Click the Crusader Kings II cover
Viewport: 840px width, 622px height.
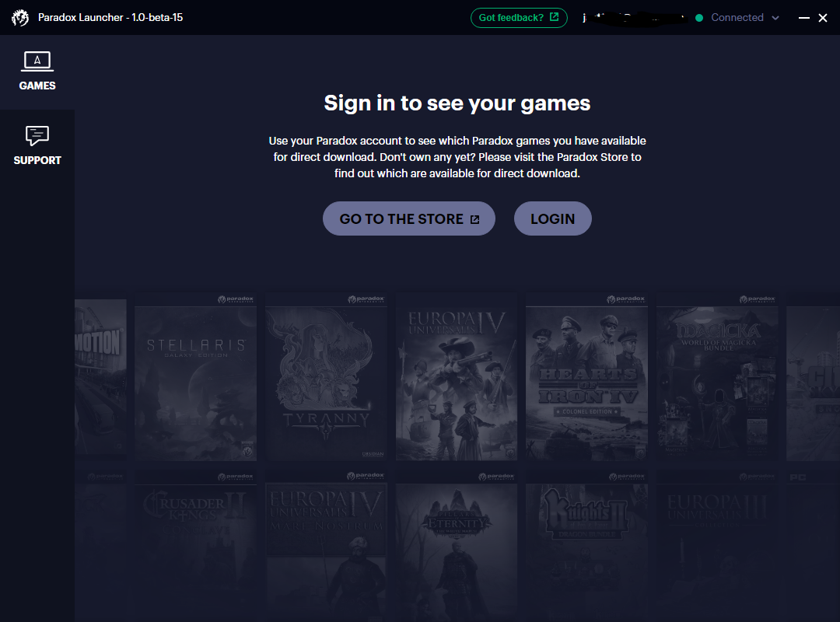196,544
